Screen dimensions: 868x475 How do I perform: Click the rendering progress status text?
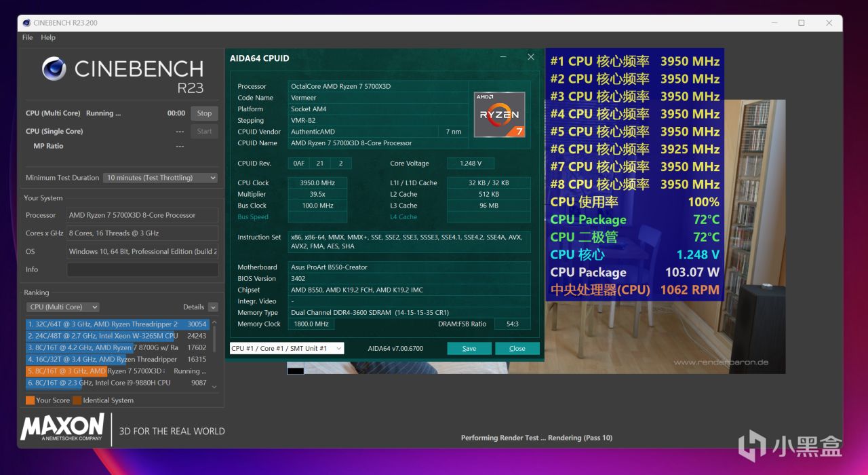click(536, 438)
